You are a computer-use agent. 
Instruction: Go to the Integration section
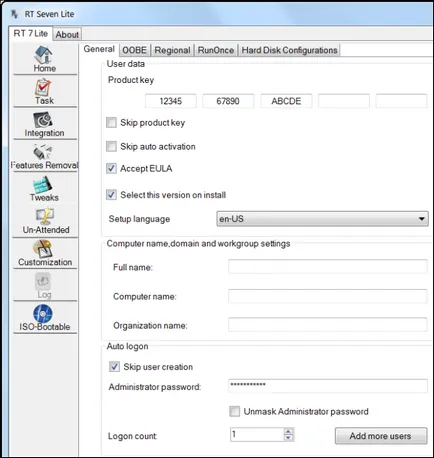point(45,124)
